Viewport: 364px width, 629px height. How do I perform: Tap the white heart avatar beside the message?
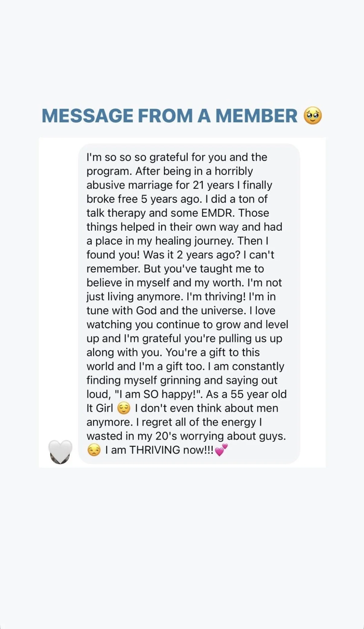[60, 452]
